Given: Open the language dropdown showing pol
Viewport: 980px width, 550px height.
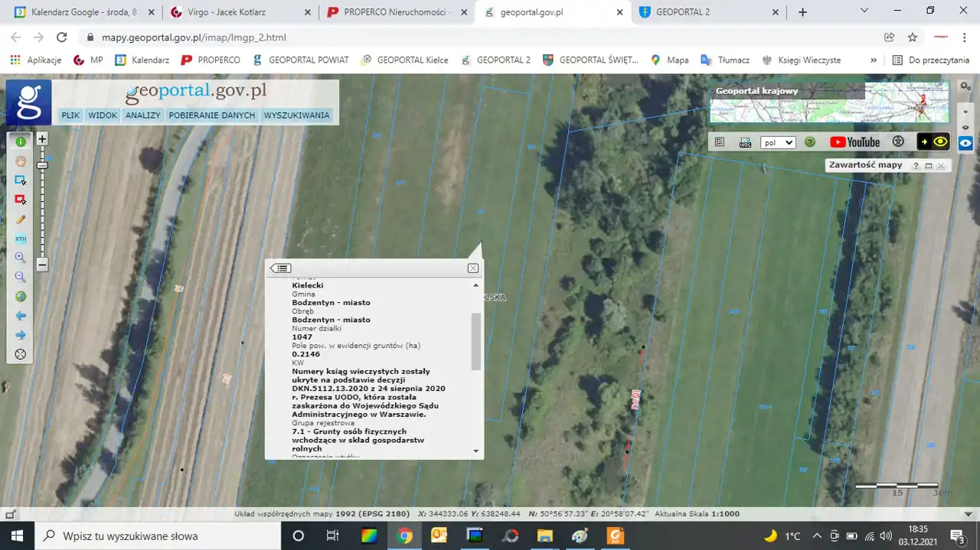Looking at the screenshot, I should click(778, 142).
